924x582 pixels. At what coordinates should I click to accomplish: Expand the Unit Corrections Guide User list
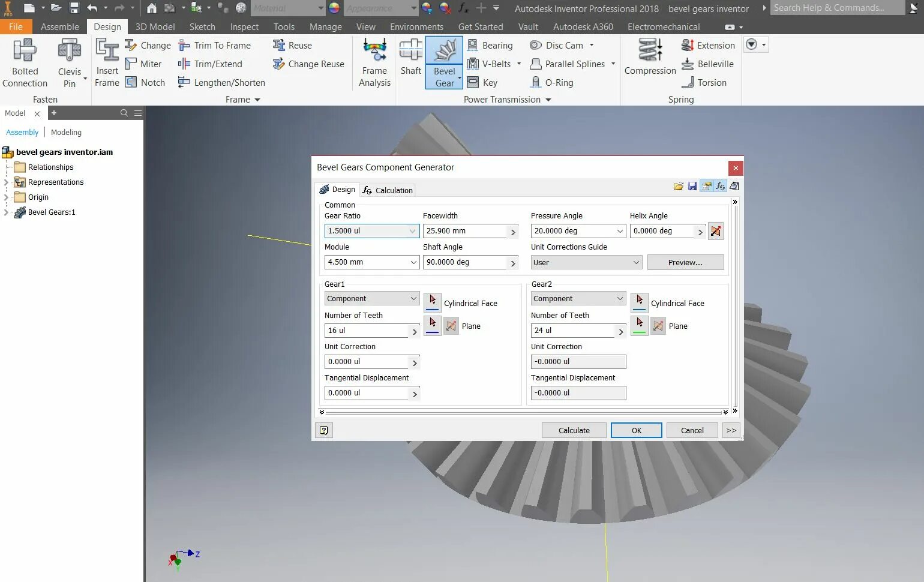point(636,262)
